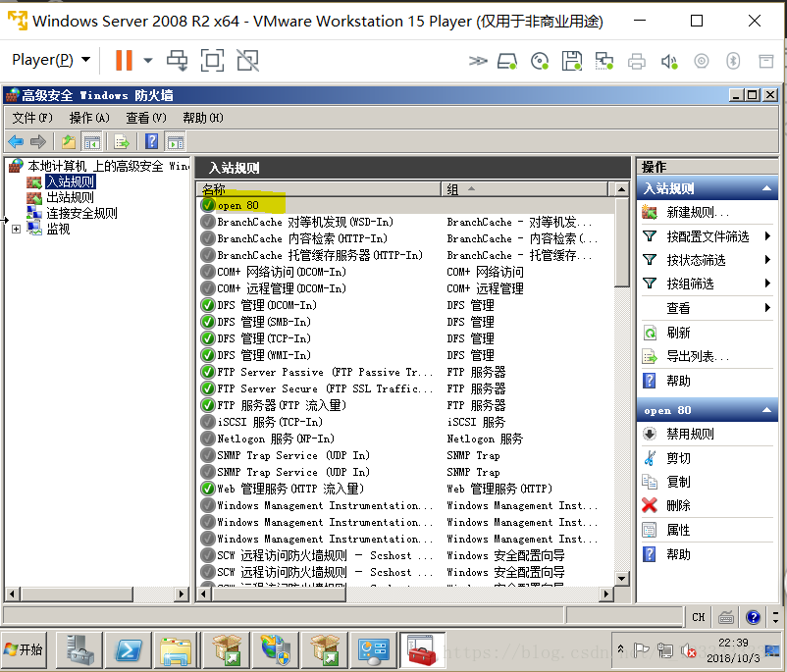Open Windows Explorer folder from the taskbar
787x672 pixels.
pos(176,650)
